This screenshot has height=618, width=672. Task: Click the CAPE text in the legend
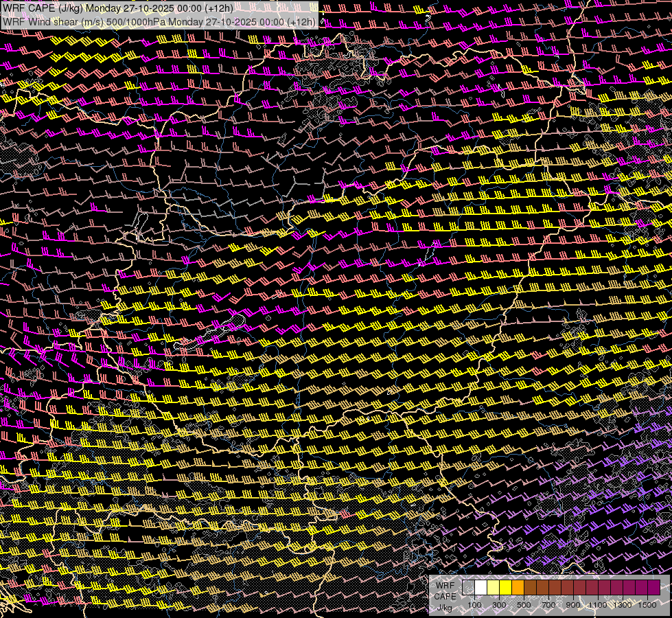(445, 596)
